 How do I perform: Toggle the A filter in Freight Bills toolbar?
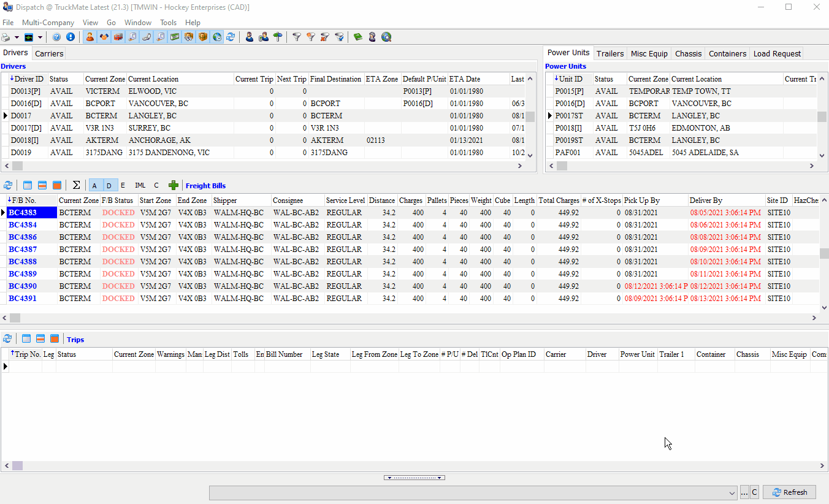pyautogui.click(x=95, y=186)
